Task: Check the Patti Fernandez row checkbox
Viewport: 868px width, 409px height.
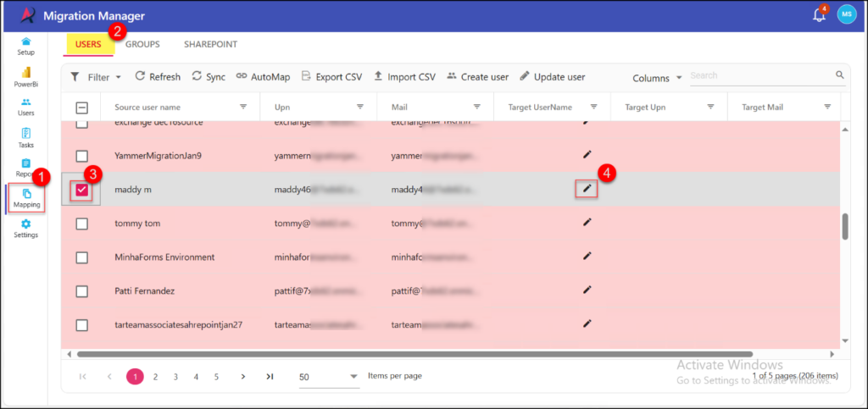Action: click(x=81, y=291)
